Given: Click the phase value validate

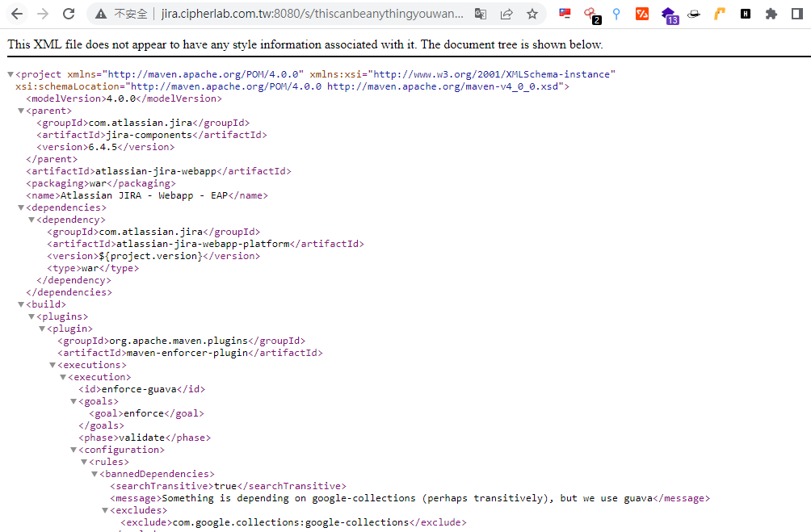Looking at the screenshot, I should click(141, 438).
